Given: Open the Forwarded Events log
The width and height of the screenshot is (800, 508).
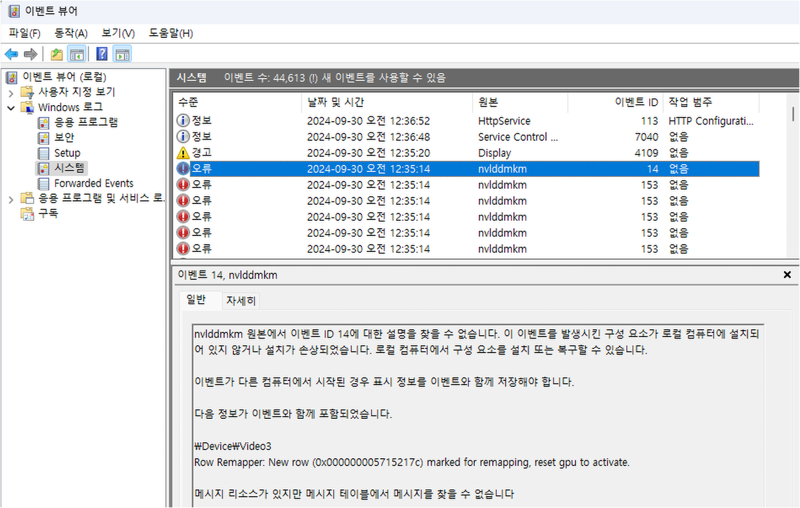Looking at the screenshot, I should [x=94, y=183].
